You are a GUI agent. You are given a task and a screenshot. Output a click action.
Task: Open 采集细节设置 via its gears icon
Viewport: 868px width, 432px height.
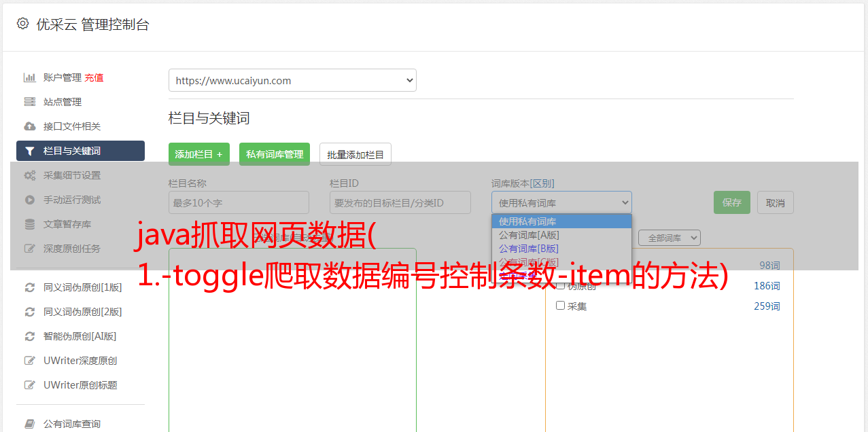[x=30, y=175]
